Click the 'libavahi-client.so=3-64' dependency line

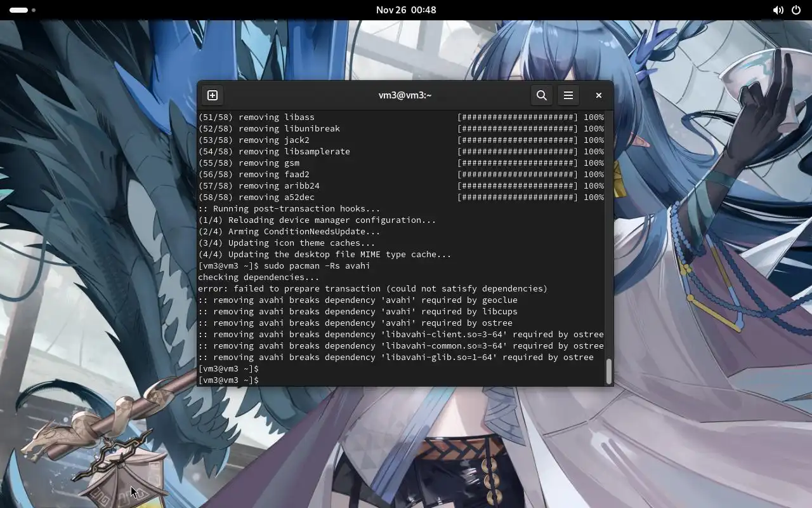(401, 334)
